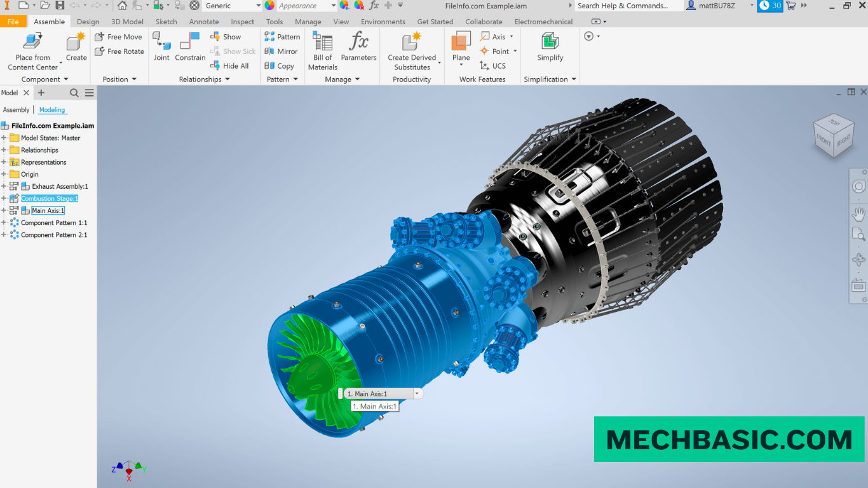The height and width of the screenshot is (488, 868).
Task: Switch to the Electromechanical tab
Action: 543,22
